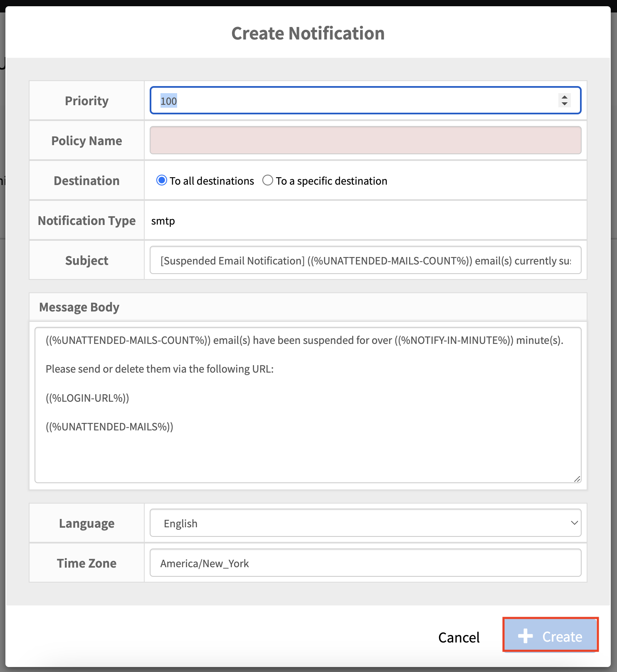Click the 'Create Notification' dialog title
The width and height of the screenshot is (617, 672).
(308, 33)
